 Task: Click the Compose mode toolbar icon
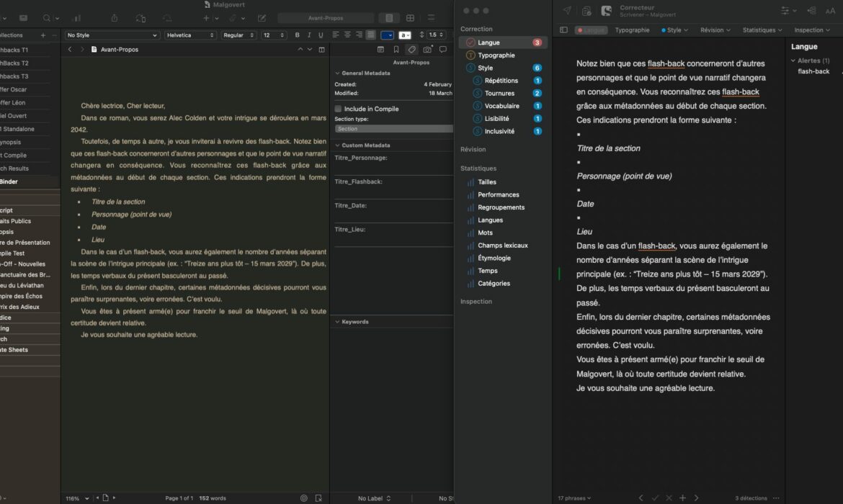pos(262,18)
